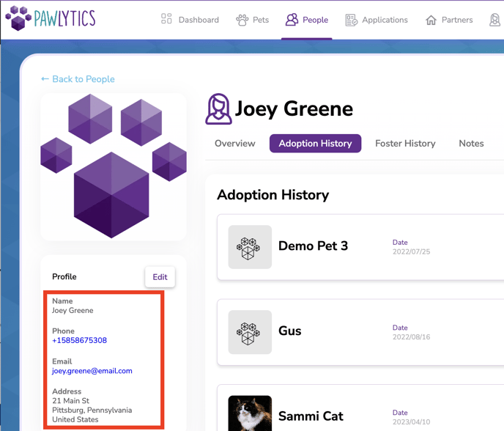
Task: Click the phone number +15858675308
Action: pos(79,340)
